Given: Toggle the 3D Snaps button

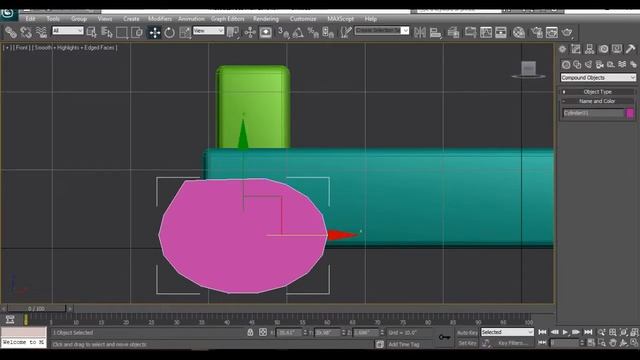Looking at the screenshot, I should click(x=283, y=32).
